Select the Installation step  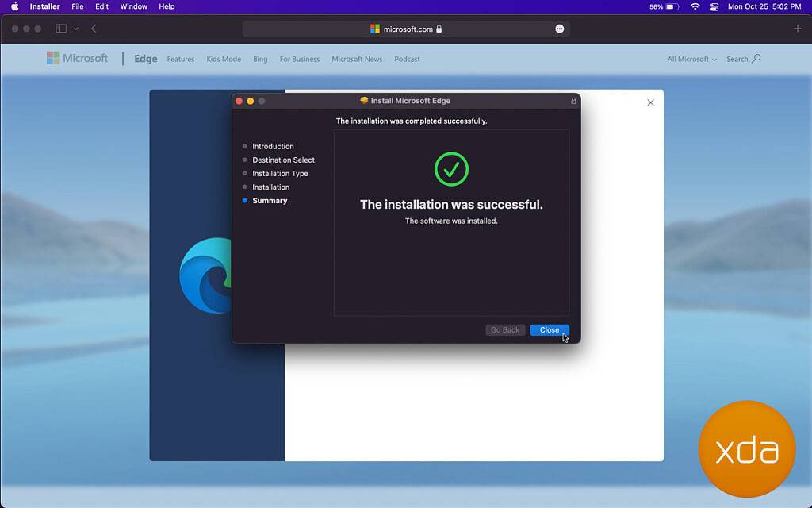point(271,187)
